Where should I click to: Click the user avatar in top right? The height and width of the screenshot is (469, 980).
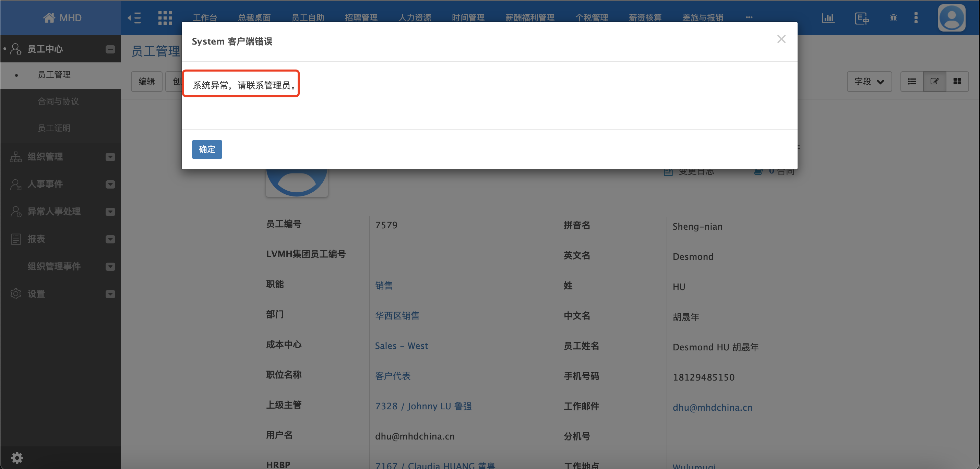click(x=952, y=17)
